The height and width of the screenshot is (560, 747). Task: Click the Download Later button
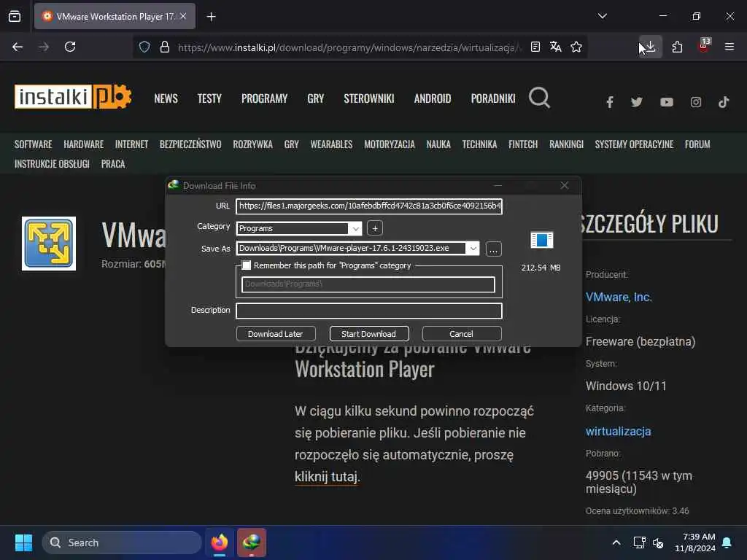pyautogui.click(x=275, y=334)
